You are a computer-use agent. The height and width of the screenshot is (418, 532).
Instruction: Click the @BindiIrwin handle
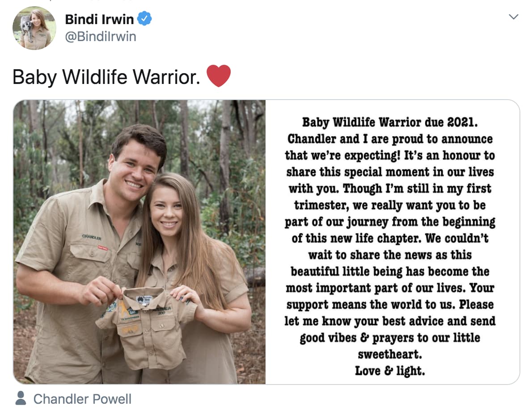pos(101,37)
